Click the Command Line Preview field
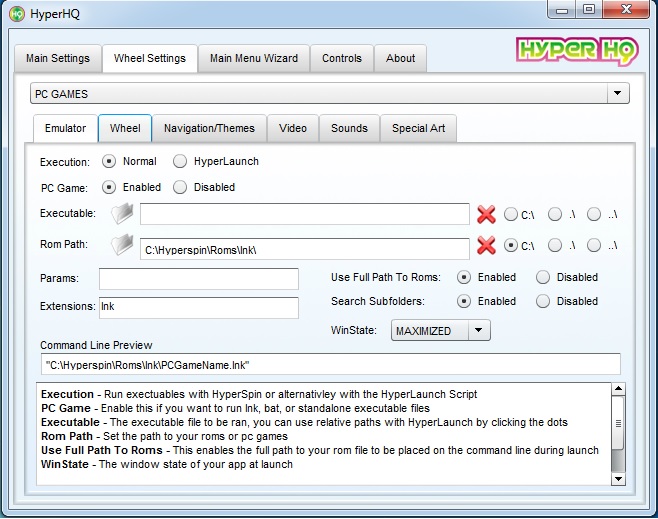 click(331, 364)
